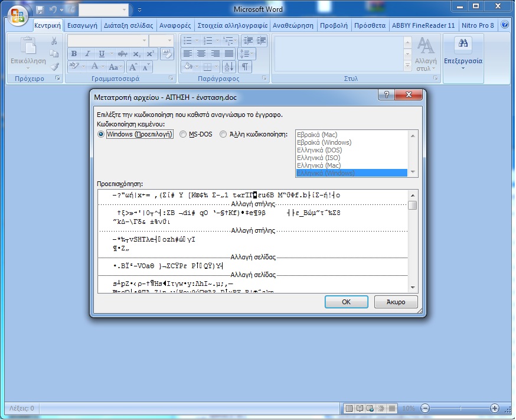
Task: Click the Άκυρο cancel button
Action: pyautogui.click(x=396, y=302)
